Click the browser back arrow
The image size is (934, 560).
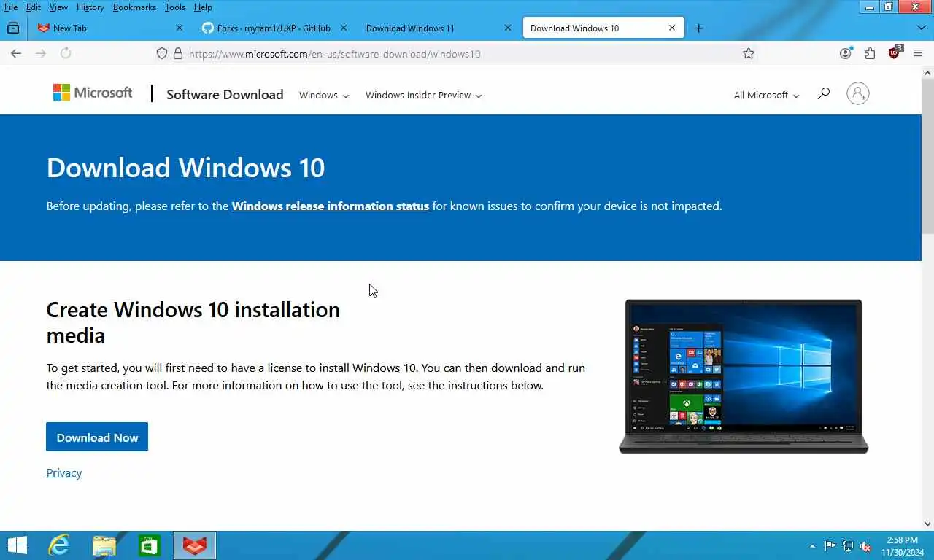click(x=16, y=53)
